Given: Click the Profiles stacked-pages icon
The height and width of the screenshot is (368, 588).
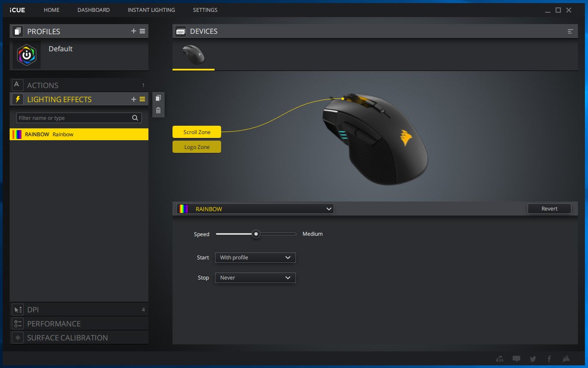Looking at the screenshot, I should pos(18,31).
